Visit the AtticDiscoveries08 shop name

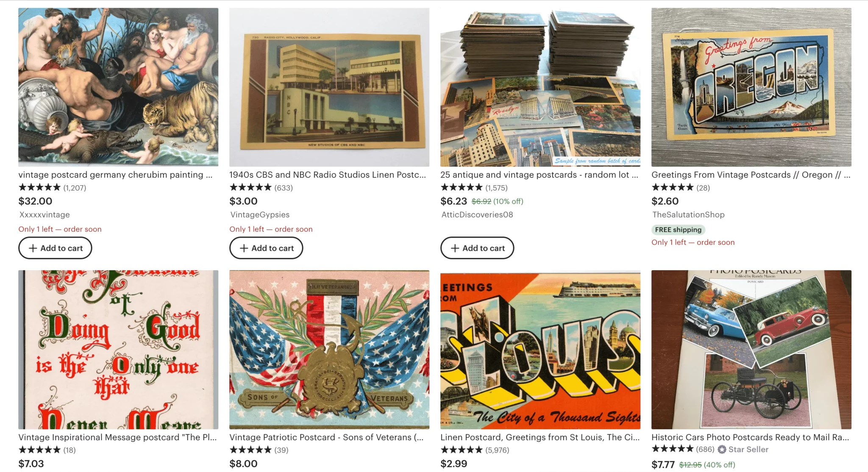(x=477, y=215)
